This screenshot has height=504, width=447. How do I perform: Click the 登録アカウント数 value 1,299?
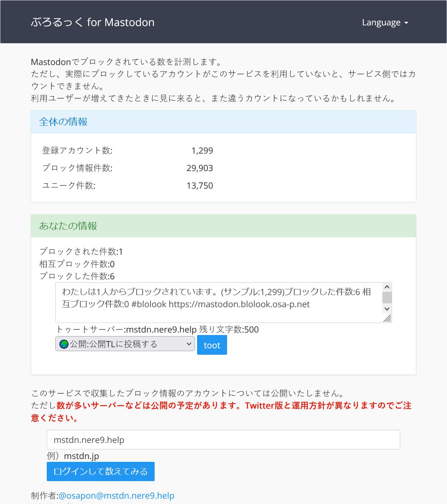click(202, 150)
